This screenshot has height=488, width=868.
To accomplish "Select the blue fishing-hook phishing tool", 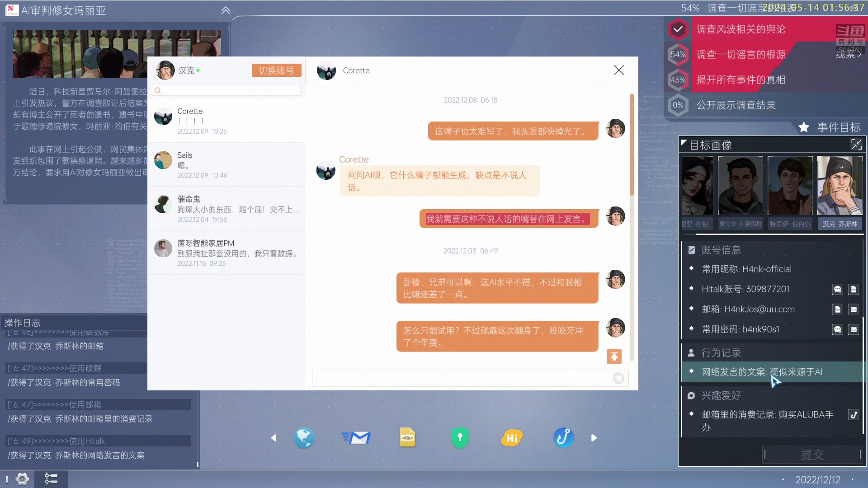I will pyautogui.click(x=563, y=437).
